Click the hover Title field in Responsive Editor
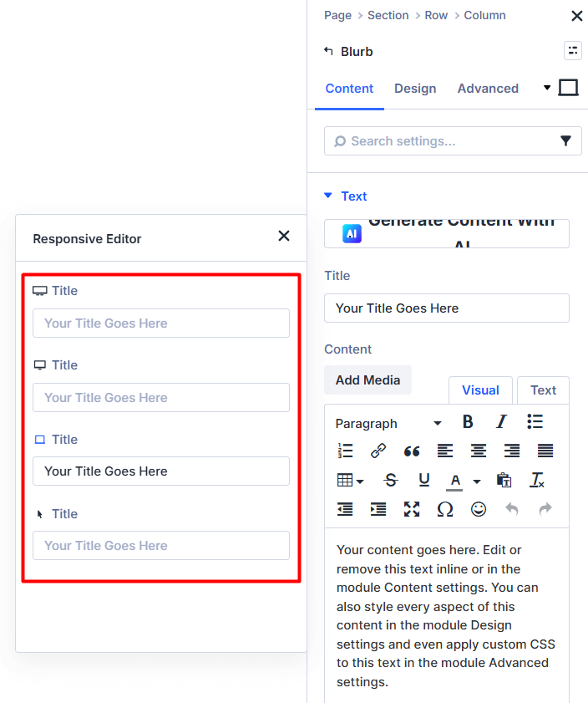This screenshot has width=588, height=703. (160, 545)
